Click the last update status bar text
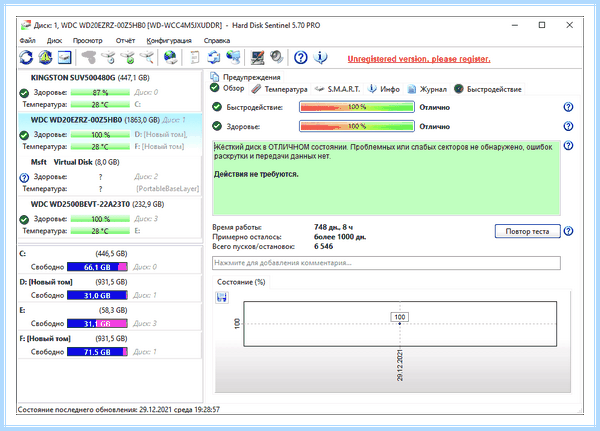Image resolution: width=600 pixels, height=431 pixels. pyautogui.click(x=119, y=410)
